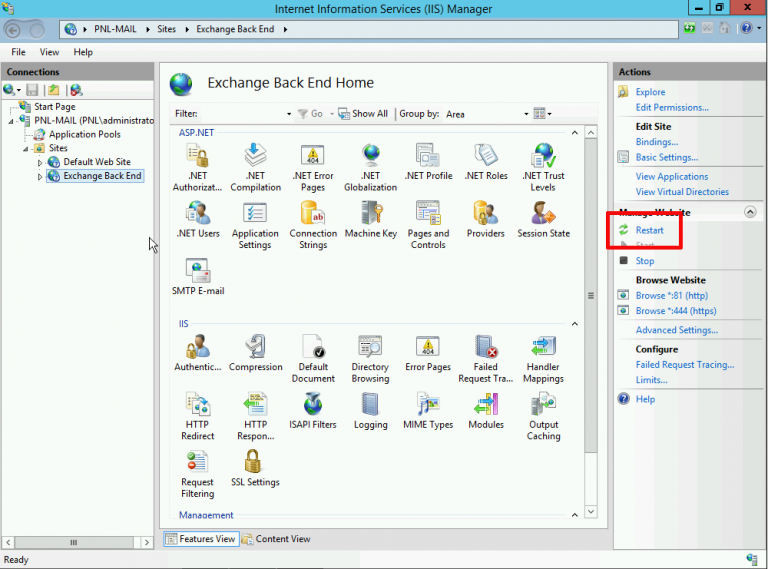
Task: Switch to Content View tab
Action: coord(277,539)
